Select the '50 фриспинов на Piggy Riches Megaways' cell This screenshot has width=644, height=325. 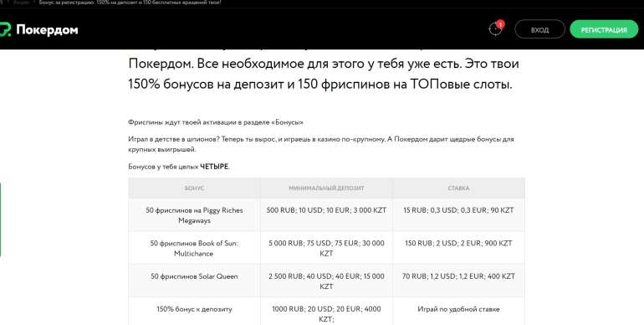click(194, 215)
